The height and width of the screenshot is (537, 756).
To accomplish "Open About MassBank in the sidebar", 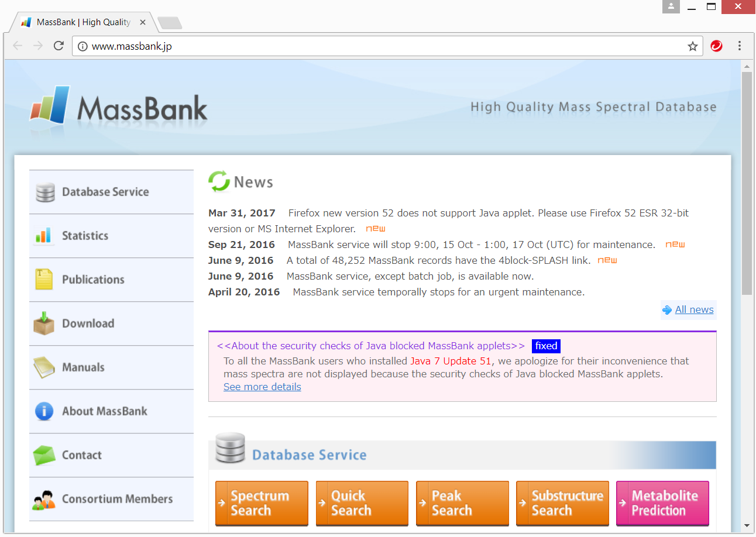I will click(111, 411).
